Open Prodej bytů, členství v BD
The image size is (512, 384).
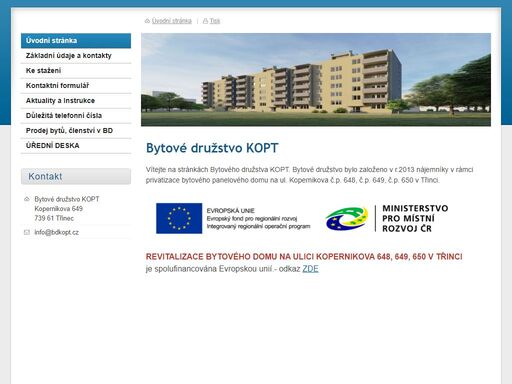[76, 131]
